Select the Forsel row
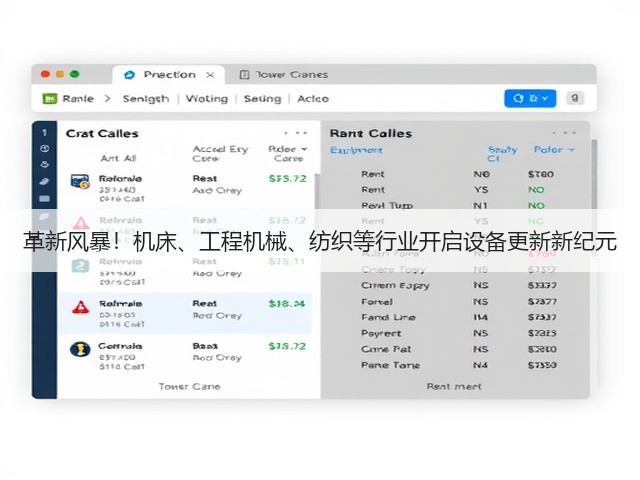Screen dimensions: 640x480 [457, 302]
